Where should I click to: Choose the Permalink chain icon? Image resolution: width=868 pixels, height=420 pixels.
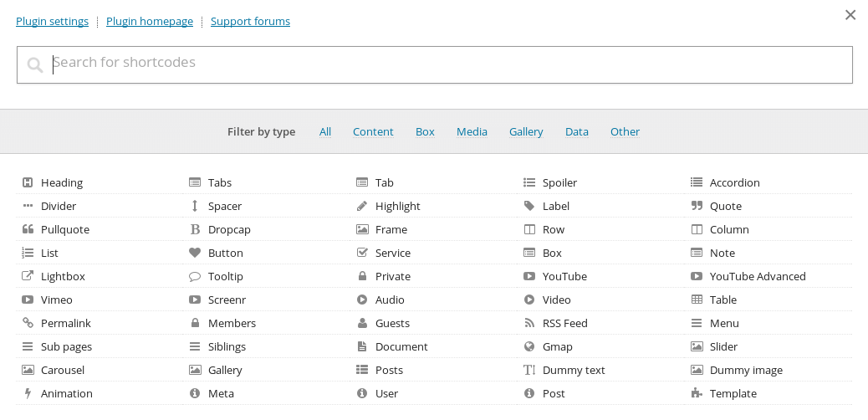point(28,323)
